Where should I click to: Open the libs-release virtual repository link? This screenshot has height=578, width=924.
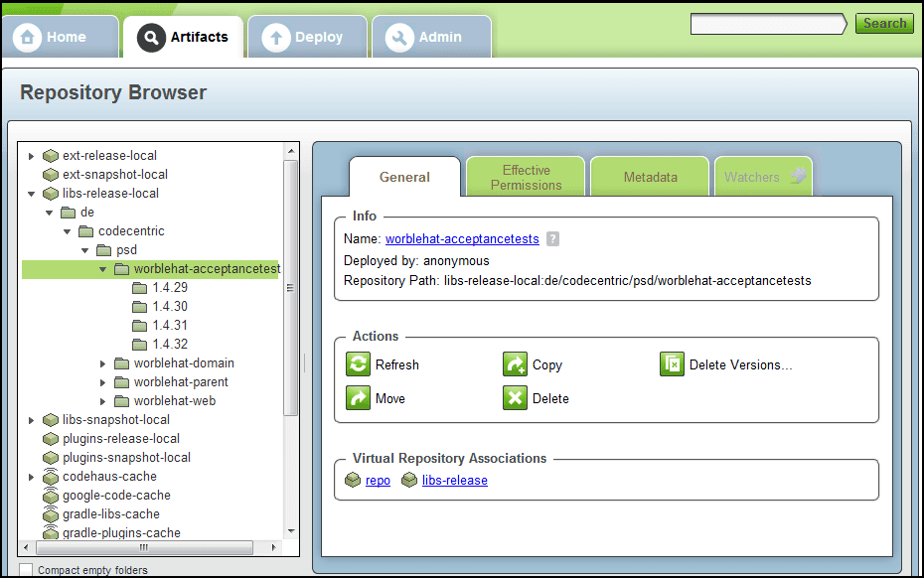(x=454, y=481)
